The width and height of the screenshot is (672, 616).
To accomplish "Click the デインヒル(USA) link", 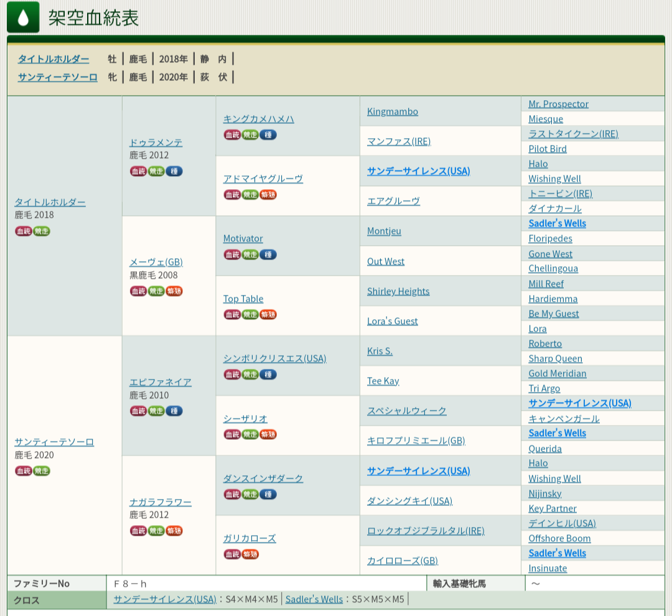I will tap(562, 523).
